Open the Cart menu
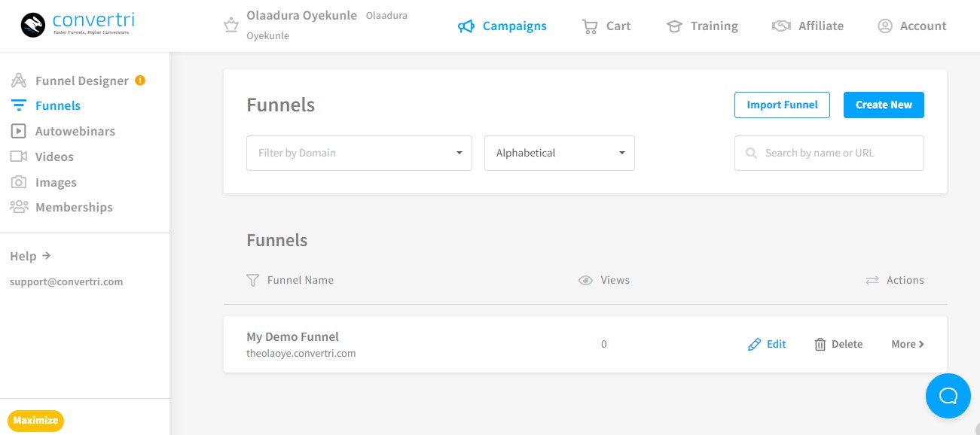Screen dimensions: 980x435 tap(606, 26)
